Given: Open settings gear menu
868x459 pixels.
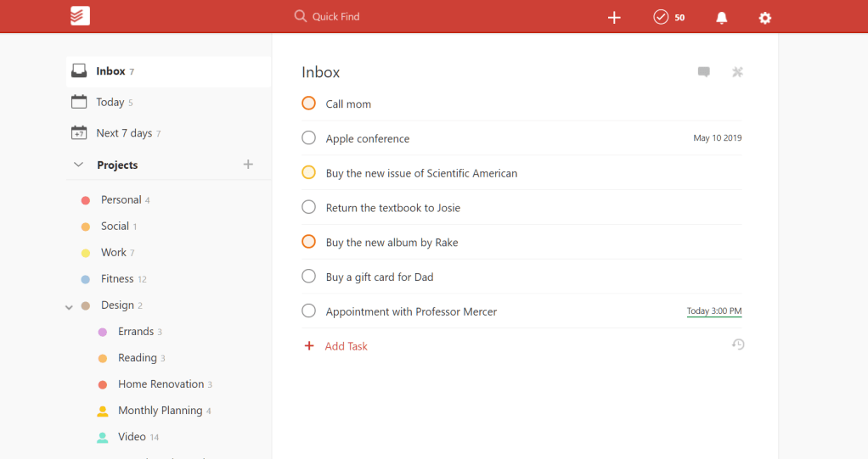Looking at the screenshot, I should [x=765, y=17].
